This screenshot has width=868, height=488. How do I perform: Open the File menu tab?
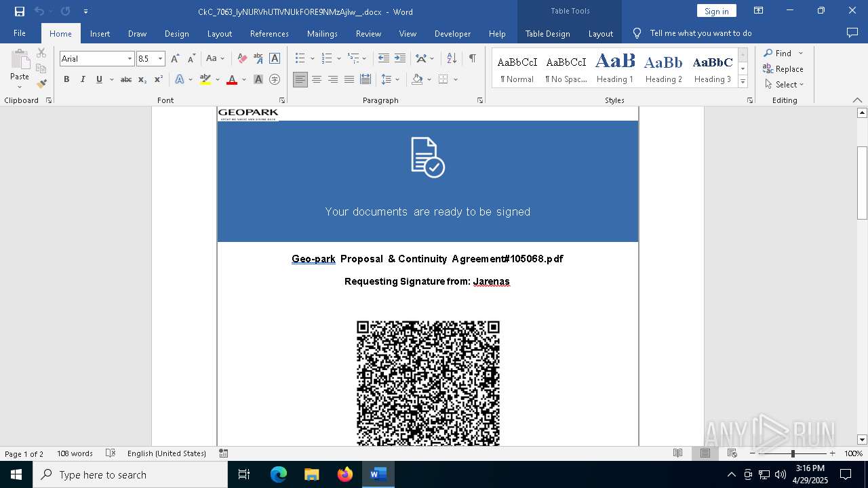[20, 33]
